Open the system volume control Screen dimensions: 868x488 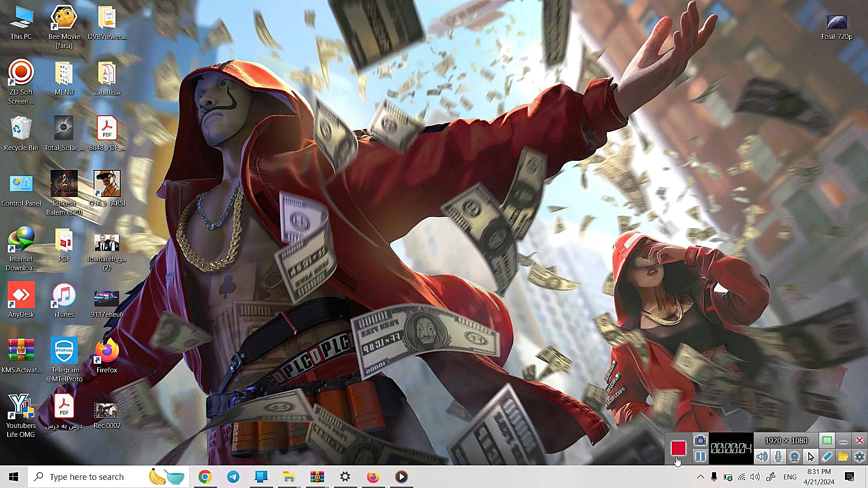pyautogui.click(x=755, y=477)
